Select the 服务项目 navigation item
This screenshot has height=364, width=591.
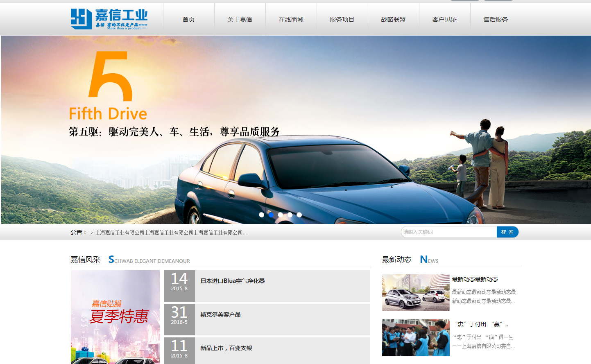click(x=342, y=20)
